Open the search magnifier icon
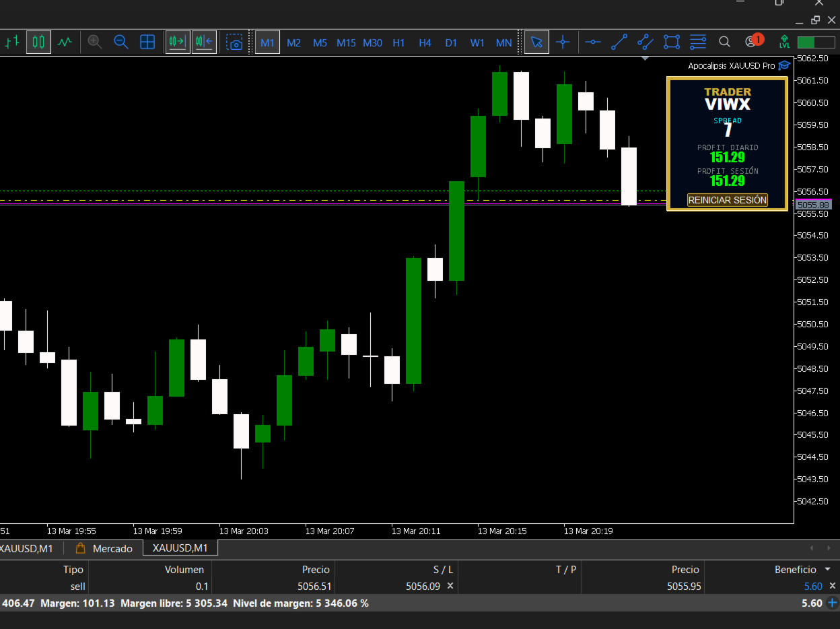This screenshot has width=840, height=629. [724, 42]
